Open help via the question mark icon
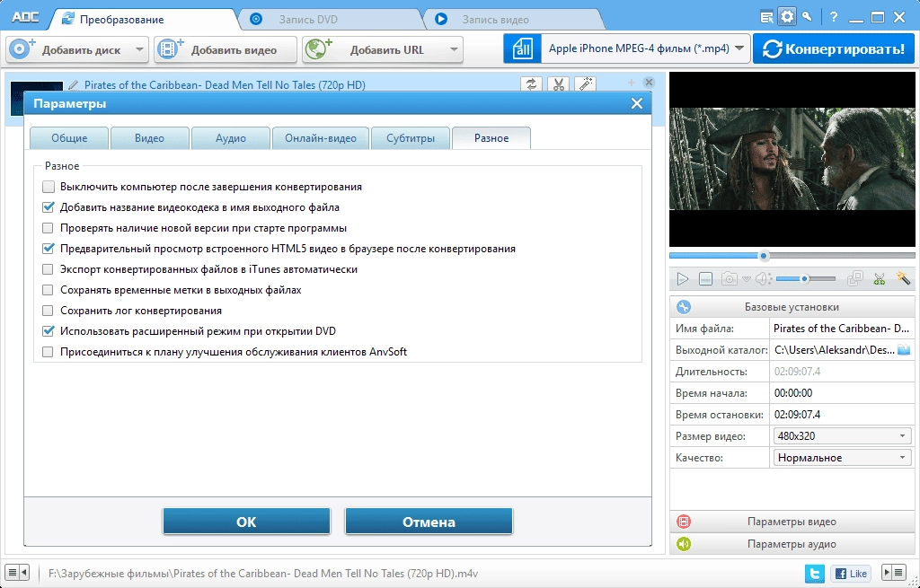The width and height of the screenshot is (920, 588). pyautogui.click(x=834, y=17)
